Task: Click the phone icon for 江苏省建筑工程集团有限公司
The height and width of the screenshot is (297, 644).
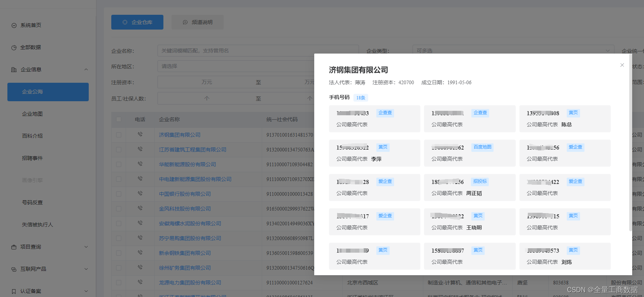Action: (x=140, y=149)
